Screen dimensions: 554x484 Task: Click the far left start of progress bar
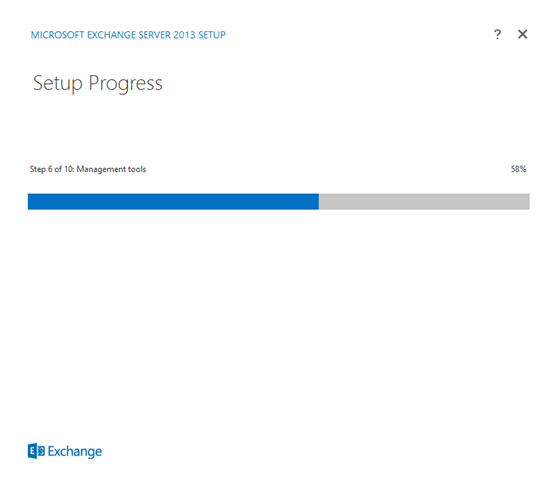pyautogui.click(x=30, y=201)
